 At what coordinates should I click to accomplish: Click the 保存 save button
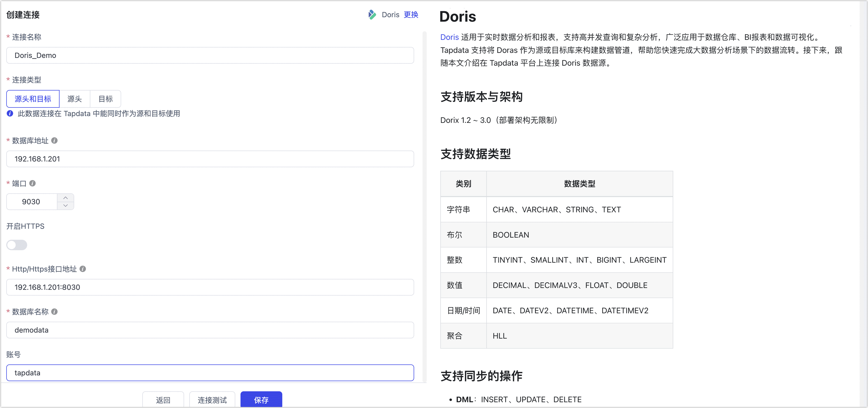(261, 400)
